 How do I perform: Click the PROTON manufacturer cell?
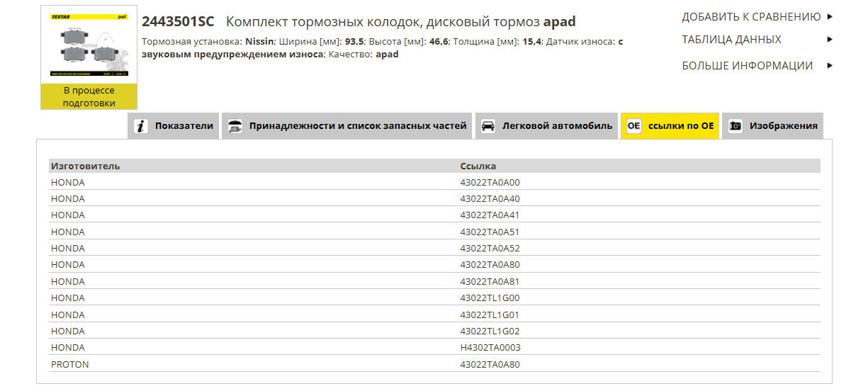point(70,364)
